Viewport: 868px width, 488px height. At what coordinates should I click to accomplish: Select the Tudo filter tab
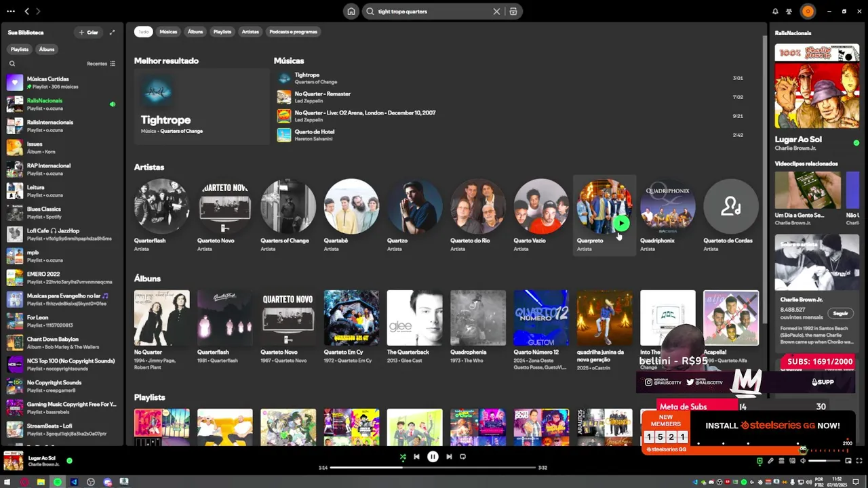click(143, 32)
